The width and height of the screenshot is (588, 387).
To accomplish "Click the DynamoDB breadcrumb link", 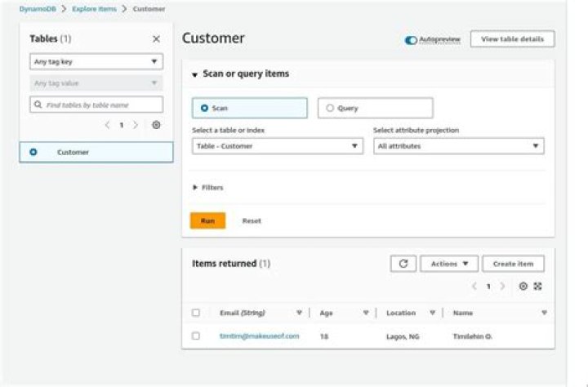I will tap(38, 9).
